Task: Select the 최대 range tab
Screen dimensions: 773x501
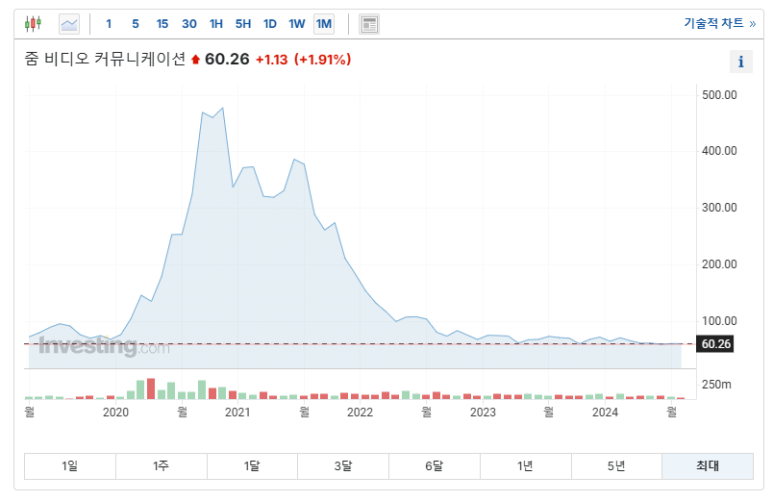Action: click(707, 466)
